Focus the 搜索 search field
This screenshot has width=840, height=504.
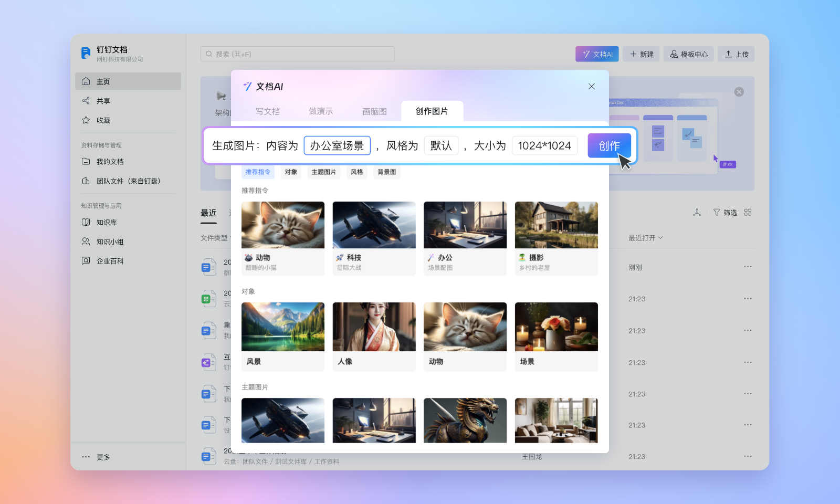[297, 54]
